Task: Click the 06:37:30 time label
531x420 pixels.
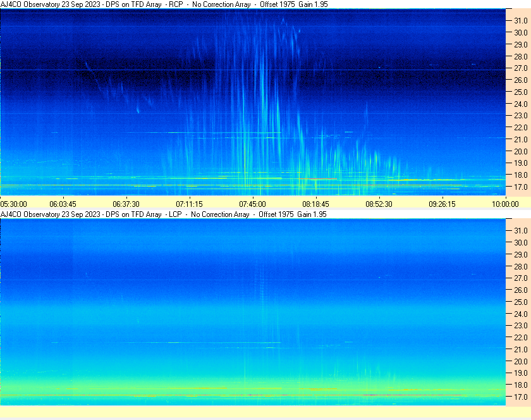Action: click(126, 204)
